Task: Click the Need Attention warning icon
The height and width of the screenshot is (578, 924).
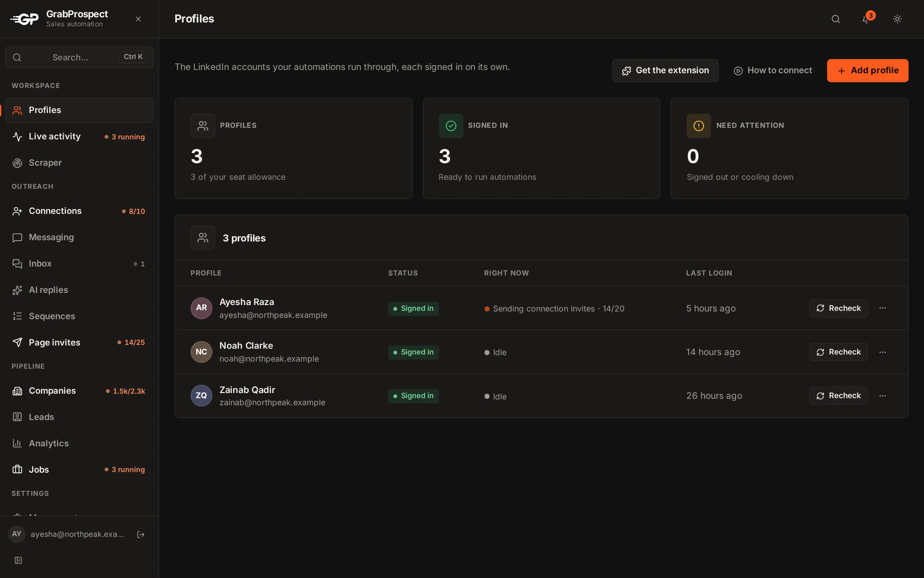Action: pyautogui.click(x=698, y=126)
